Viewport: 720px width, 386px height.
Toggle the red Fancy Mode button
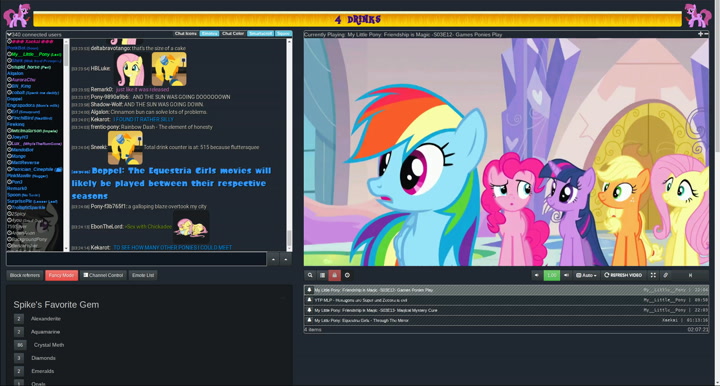(62, 275)
